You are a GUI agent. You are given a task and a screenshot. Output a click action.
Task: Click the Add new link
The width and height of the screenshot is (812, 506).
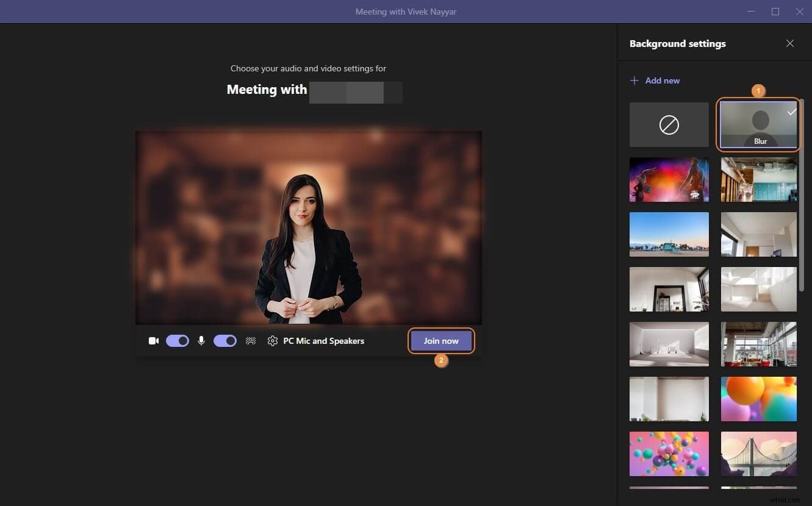(662, 80)
